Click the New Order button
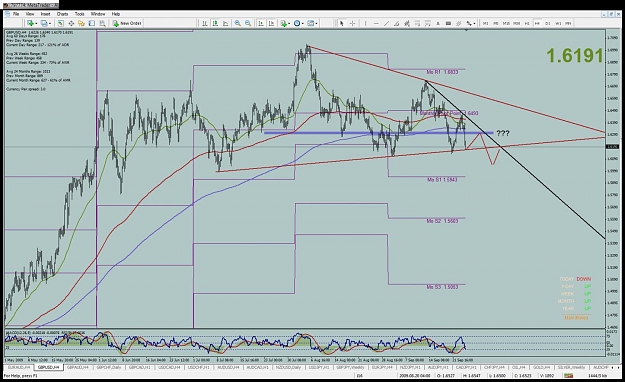The height and width of the screenshot is (382, 625). click(x=127, y=24)
